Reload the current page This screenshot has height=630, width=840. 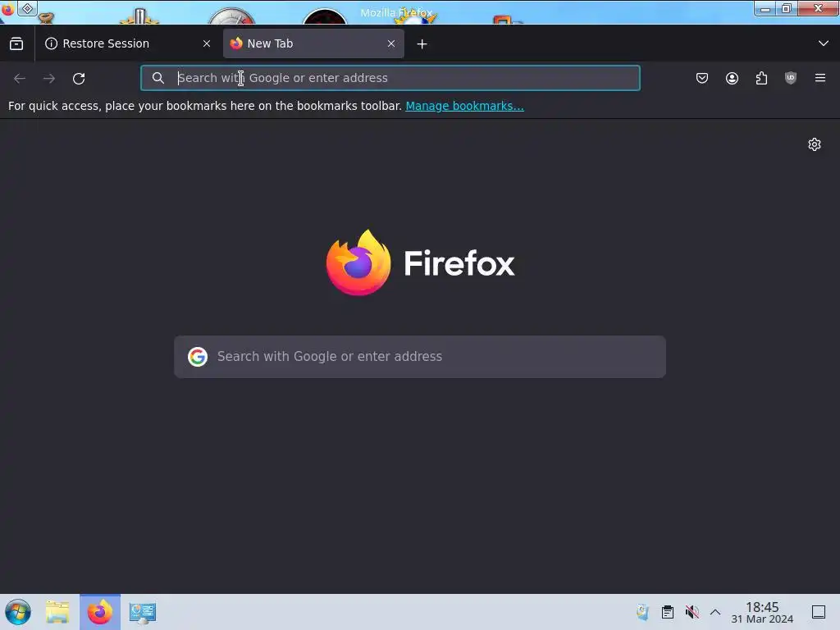79,78
